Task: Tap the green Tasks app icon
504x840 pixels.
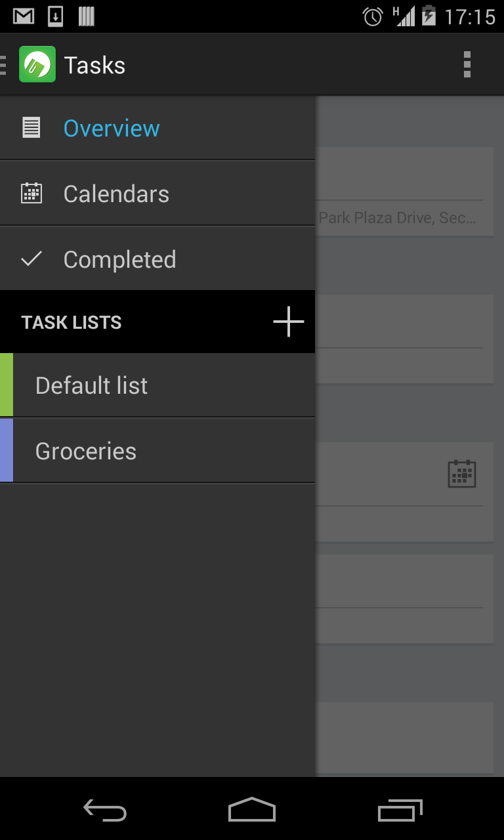Action: [x=37, y=64]
